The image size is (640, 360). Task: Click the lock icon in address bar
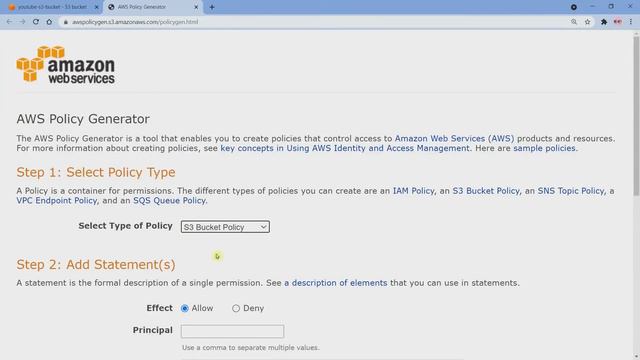(x=65, y=22)
